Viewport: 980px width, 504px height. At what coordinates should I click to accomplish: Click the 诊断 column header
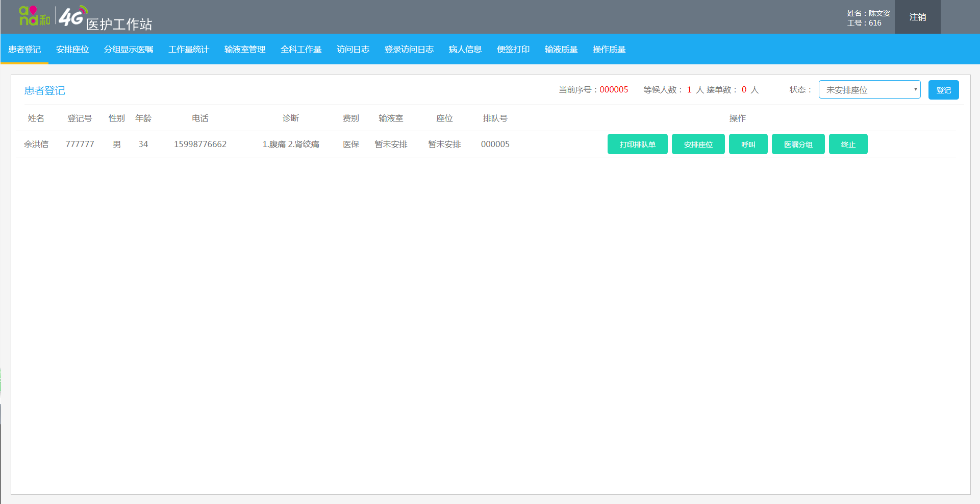[291, 118]
